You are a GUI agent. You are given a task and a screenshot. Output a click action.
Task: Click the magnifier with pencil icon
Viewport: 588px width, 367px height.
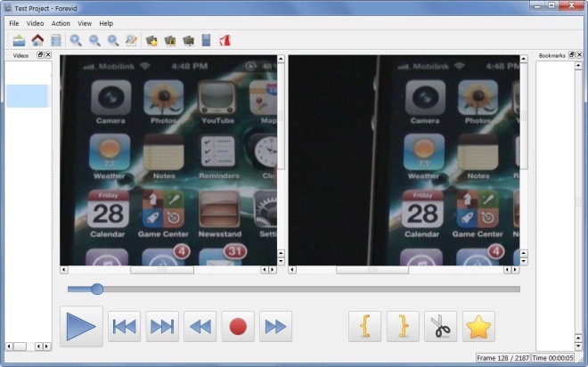131,40
